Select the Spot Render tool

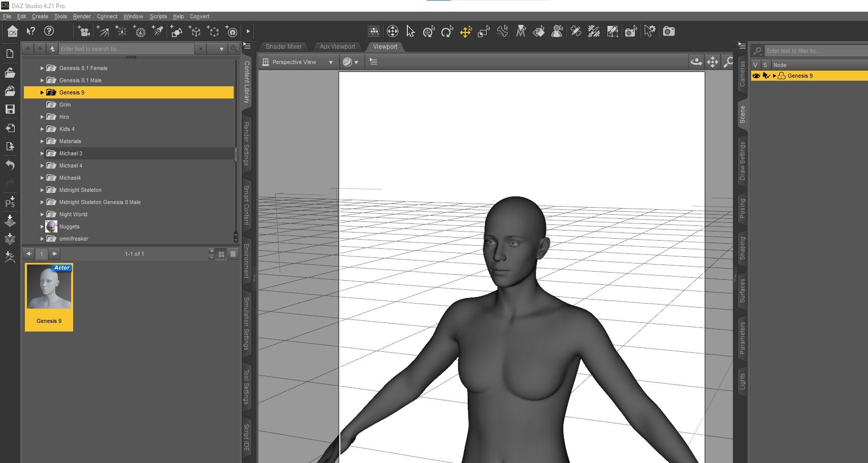(x=631, y=31)
